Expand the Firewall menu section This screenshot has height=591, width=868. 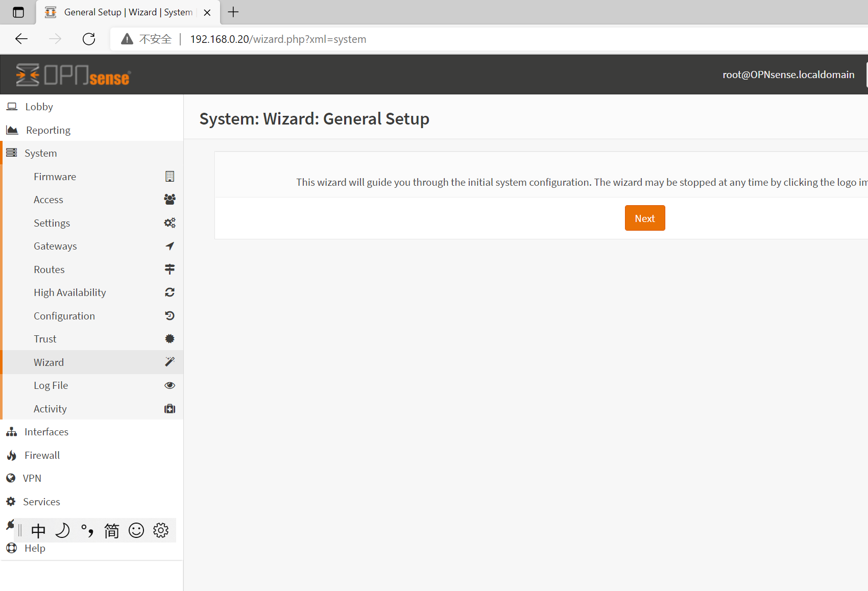tap(42, 455)
